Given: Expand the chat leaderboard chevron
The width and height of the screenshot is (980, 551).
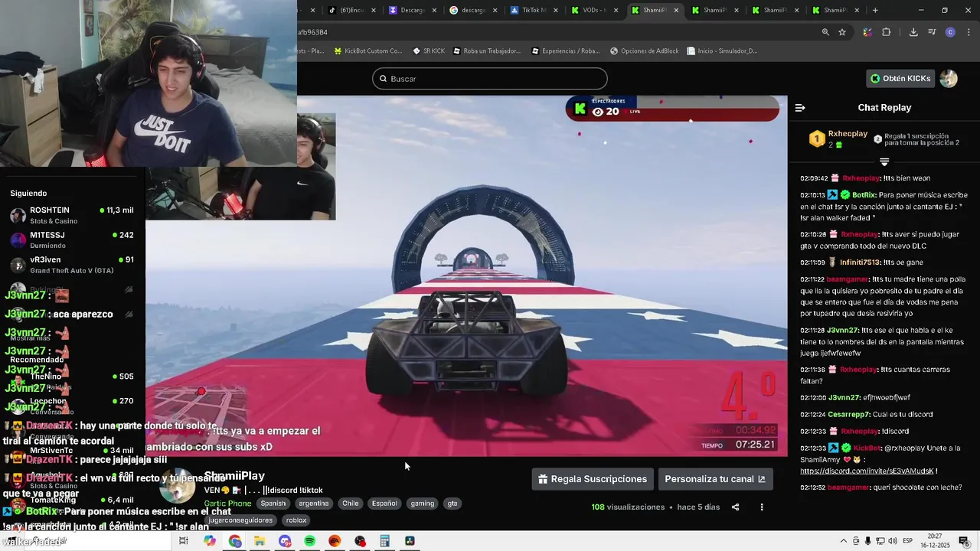Looking at the screenshot, I should point(884,162).
